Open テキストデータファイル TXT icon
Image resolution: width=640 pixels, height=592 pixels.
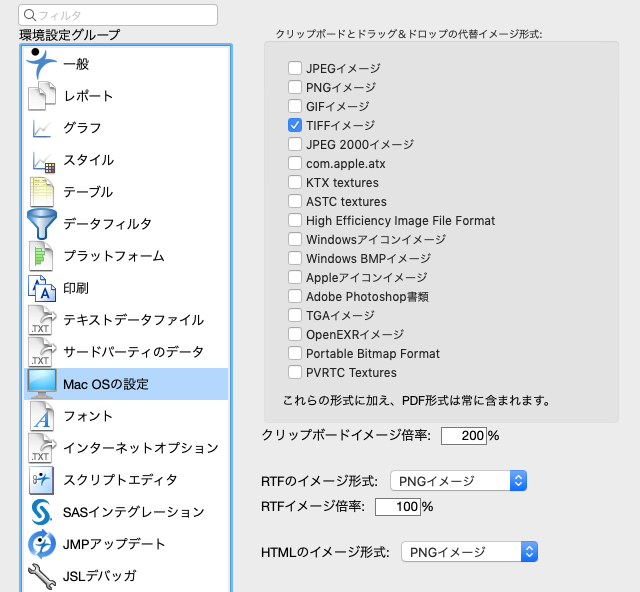(x=42, y=320)
